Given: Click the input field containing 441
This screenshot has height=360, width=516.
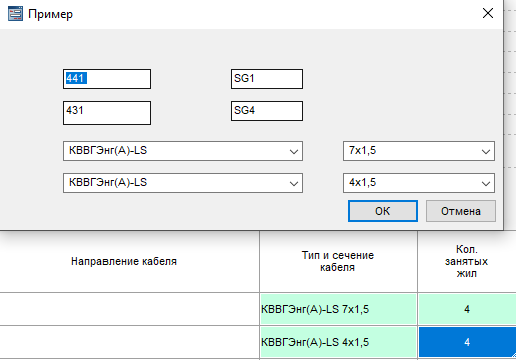Looking at the screenshot, I should [x=107, y=79].
